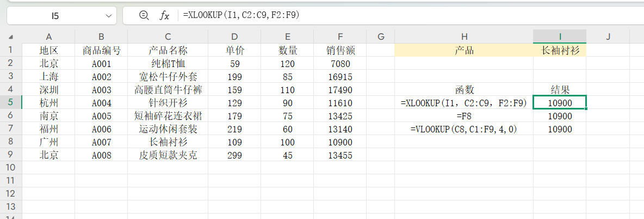The height and width of the screenshot is (219, 644).
Task: Select column C header
Action: pyautogui.click(x=168, y=37)
